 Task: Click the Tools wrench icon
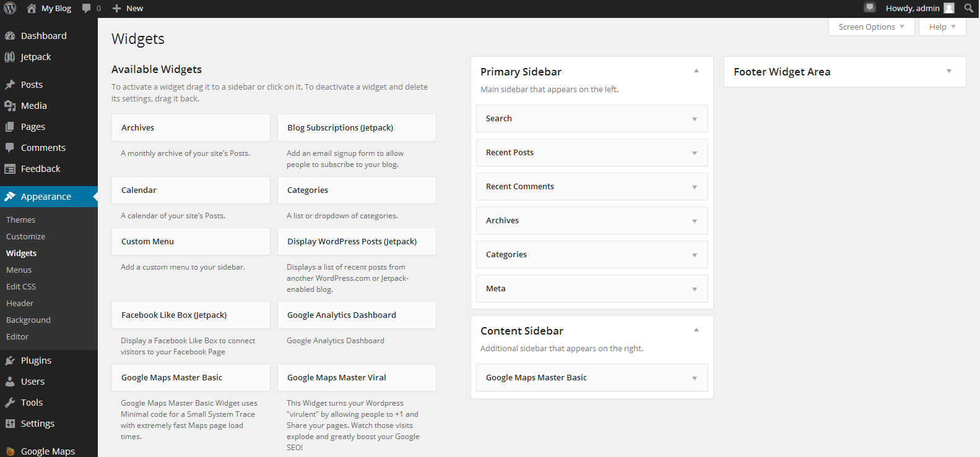pos(10,403)
